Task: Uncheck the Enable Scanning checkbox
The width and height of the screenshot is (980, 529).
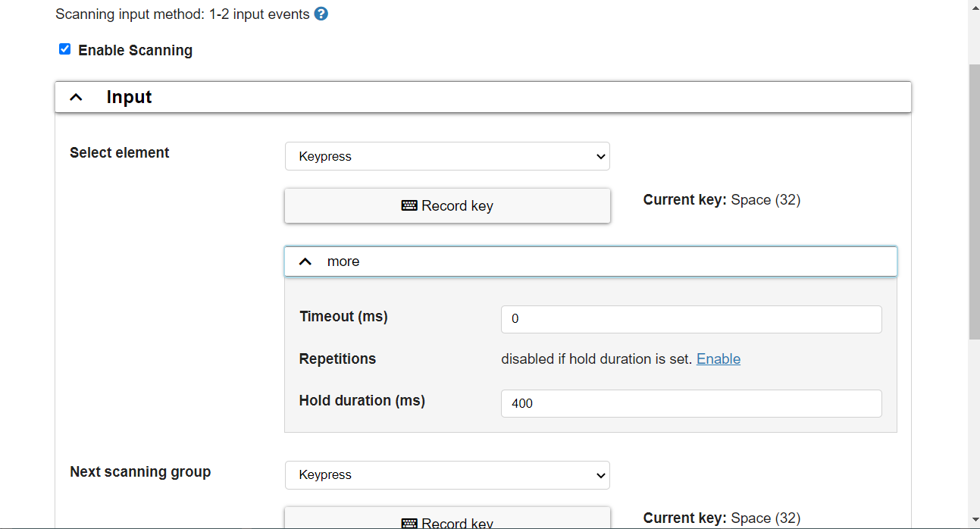Action: point(64,49)
